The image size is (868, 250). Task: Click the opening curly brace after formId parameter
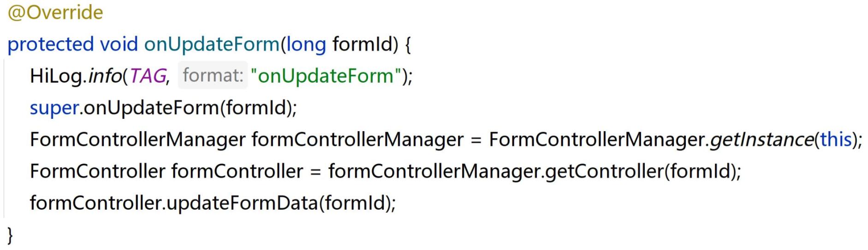tap(407, 44)
